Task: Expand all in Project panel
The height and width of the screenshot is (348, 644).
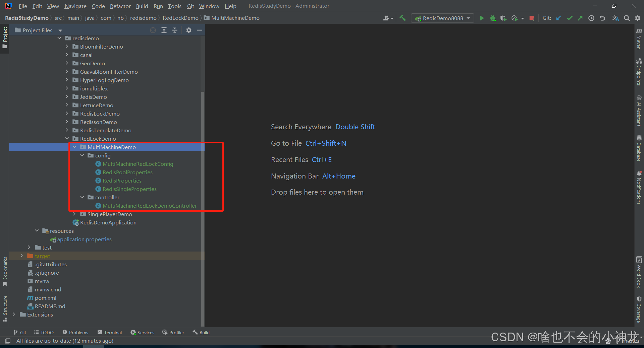Action: [x=164, y=30]
